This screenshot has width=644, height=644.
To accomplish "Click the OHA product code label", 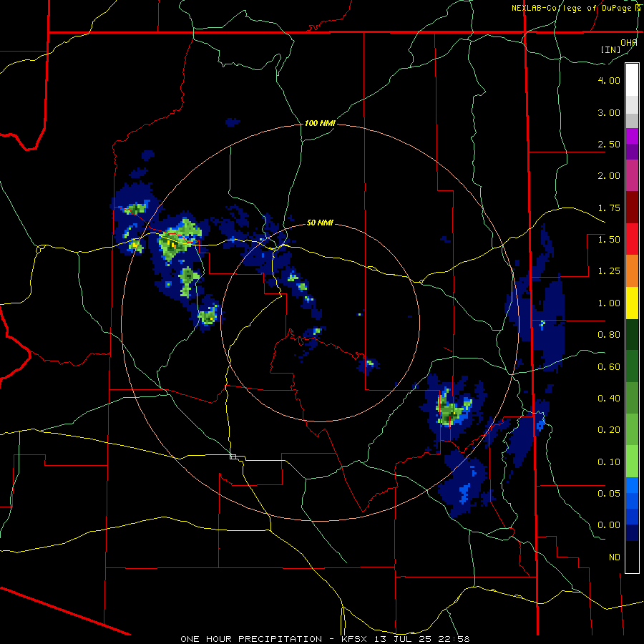I will (x=629, y=42).
